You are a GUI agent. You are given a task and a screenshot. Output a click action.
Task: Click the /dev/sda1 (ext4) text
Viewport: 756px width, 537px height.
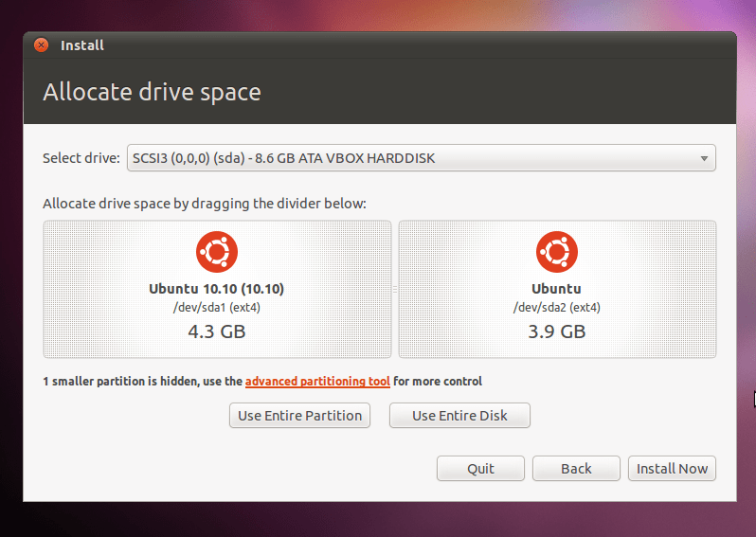point(217,308)
